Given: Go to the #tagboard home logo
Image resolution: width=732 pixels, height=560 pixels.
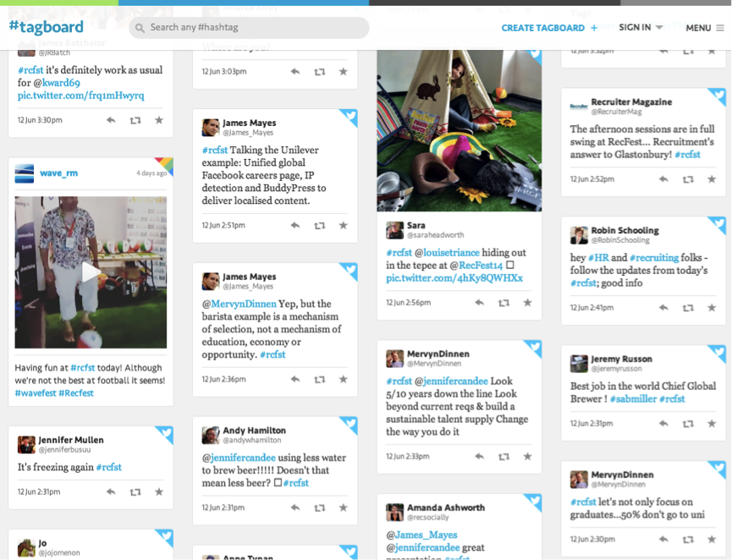Looking at the screenshot, I should point(46,27).
